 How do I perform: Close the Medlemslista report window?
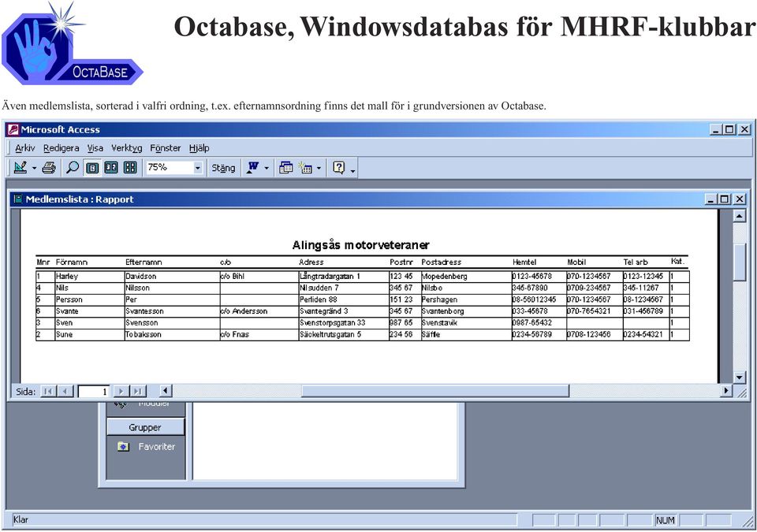point(739,199)
